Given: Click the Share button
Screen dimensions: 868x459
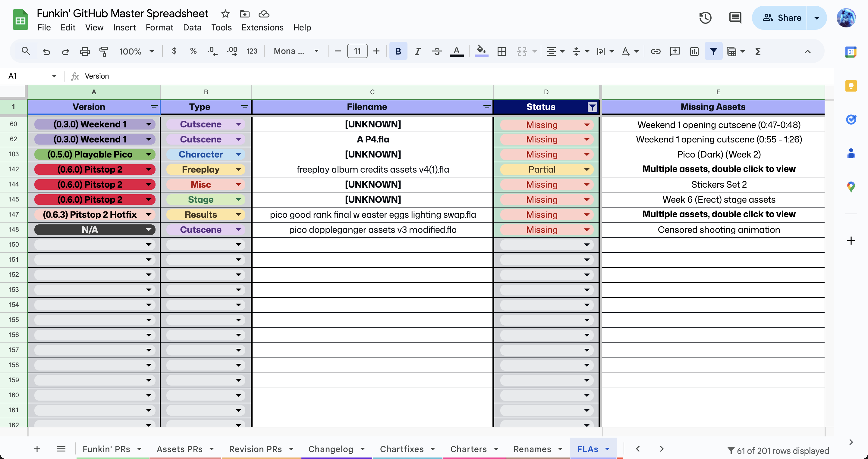Looking at the screenshot, I should pos(782,18).
